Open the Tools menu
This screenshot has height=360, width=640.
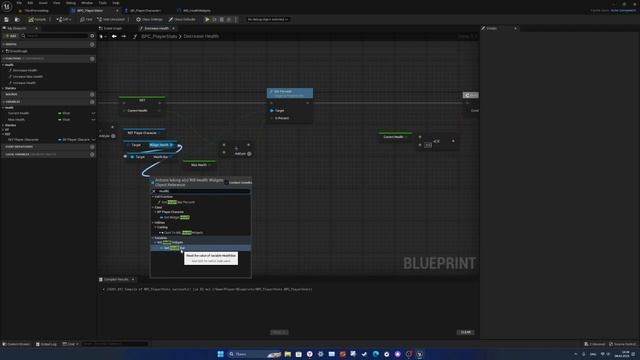tap(102, 3)
